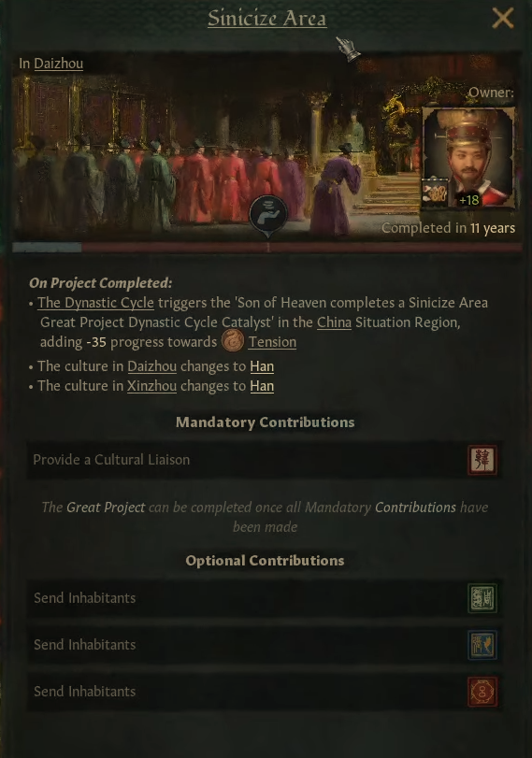Click the blue seal icon on second Send Inhabitants
This screenshot has height=758, width=532.
click(482, 645)
